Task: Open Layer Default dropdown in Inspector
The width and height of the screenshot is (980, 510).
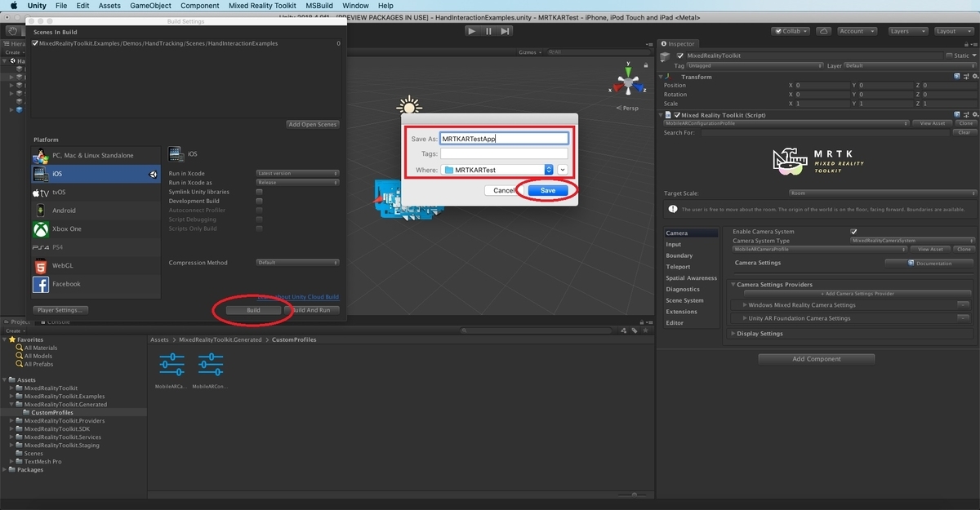Action: [x=908, y=65]
